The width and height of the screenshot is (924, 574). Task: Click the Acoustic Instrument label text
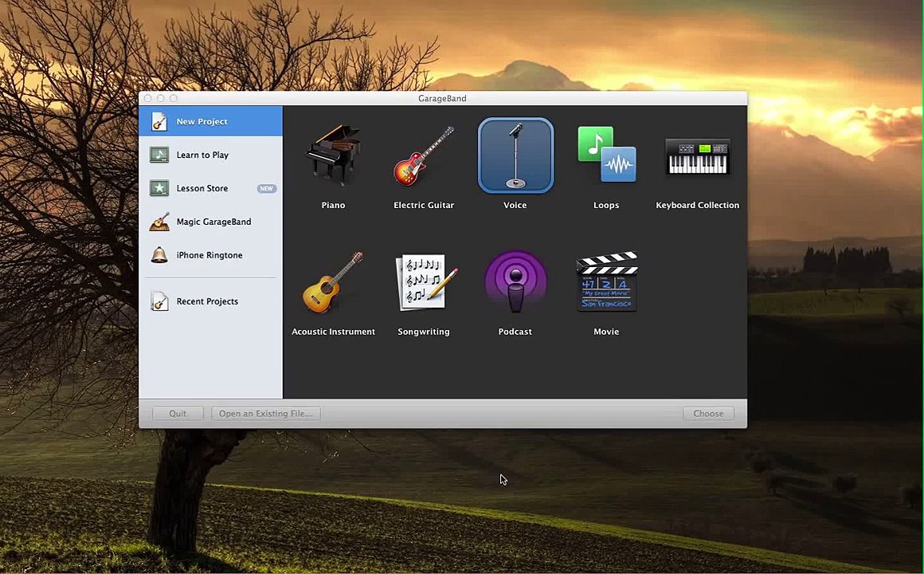pyautogui.click(x=334, y=332)
